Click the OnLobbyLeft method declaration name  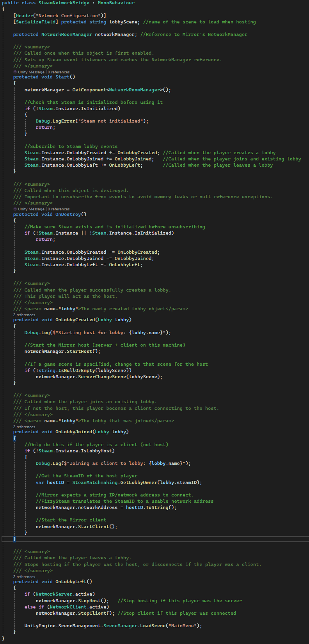[x=71, y=582]
